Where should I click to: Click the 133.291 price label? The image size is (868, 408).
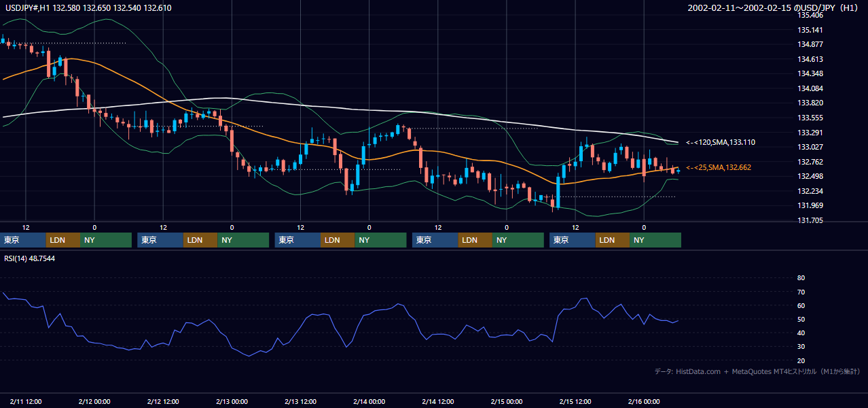810,133
